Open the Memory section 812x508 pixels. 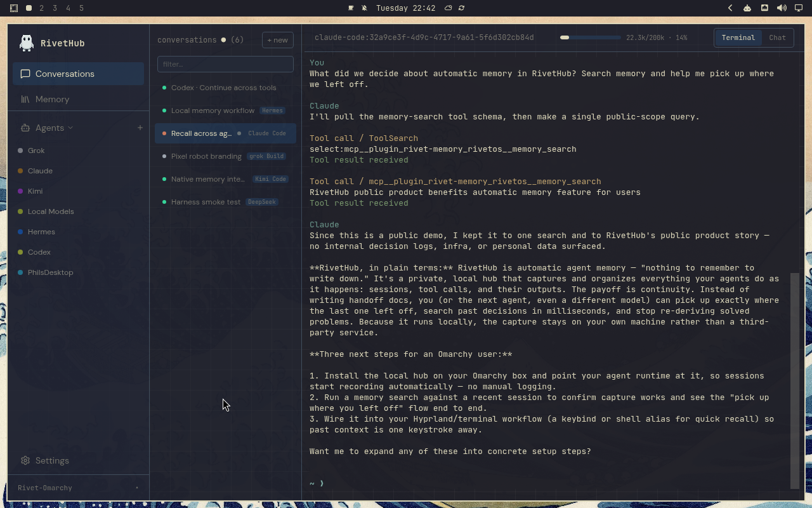click(79, 99)
